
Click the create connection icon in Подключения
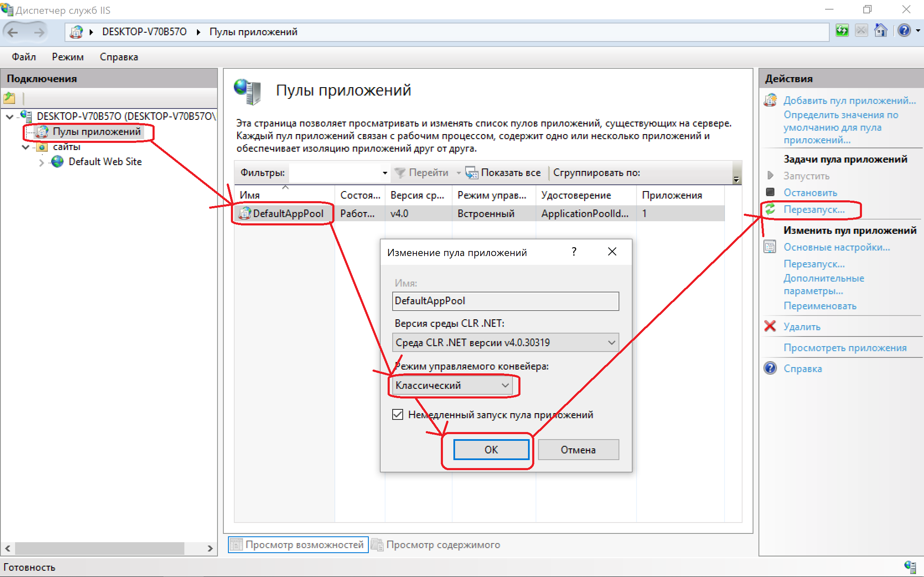tap(10, 98)
